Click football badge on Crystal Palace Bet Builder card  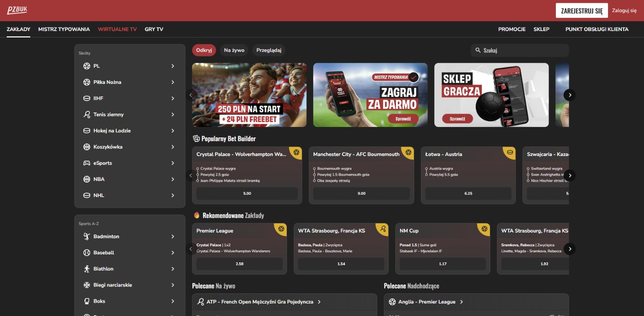coord(296,152)
